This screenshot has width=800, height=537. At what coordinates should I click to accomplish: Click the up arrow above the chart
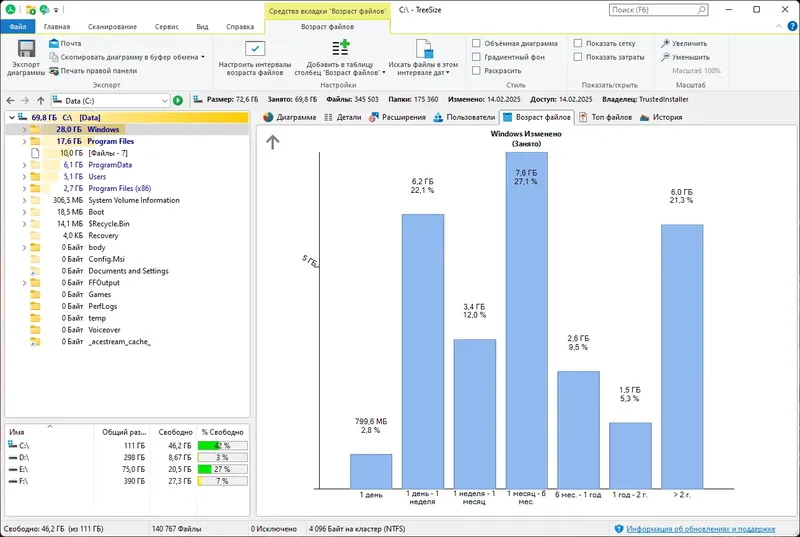272,142
